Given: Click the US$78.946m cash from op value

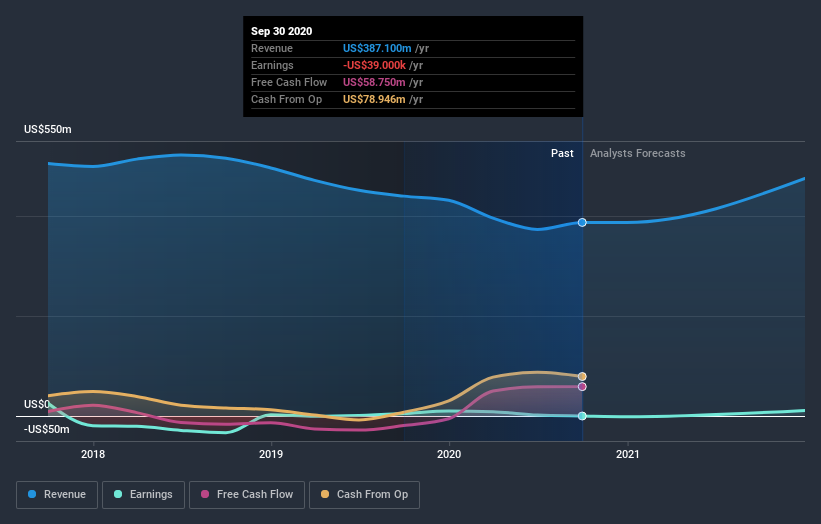Looking at the screenshot, I should coord(374,99).
